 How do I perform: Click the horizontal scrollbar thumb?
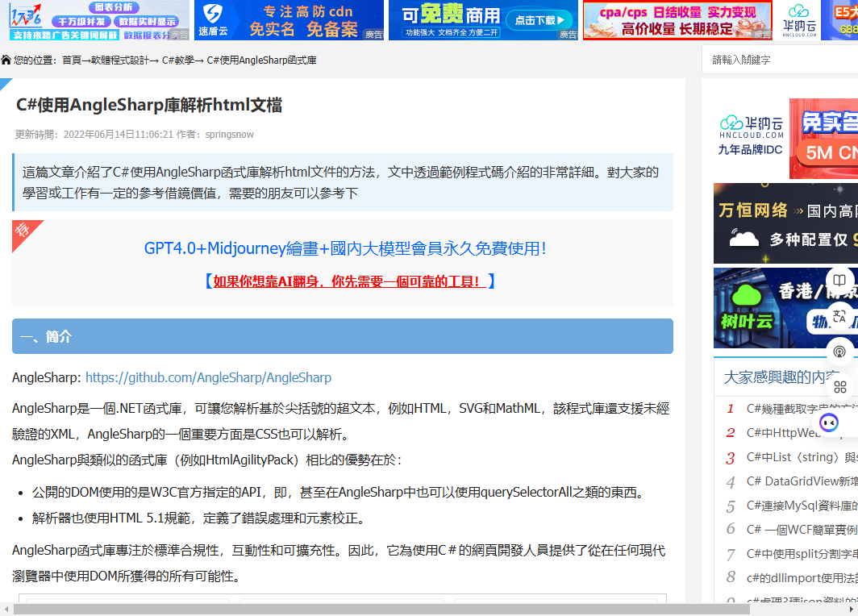381,610
